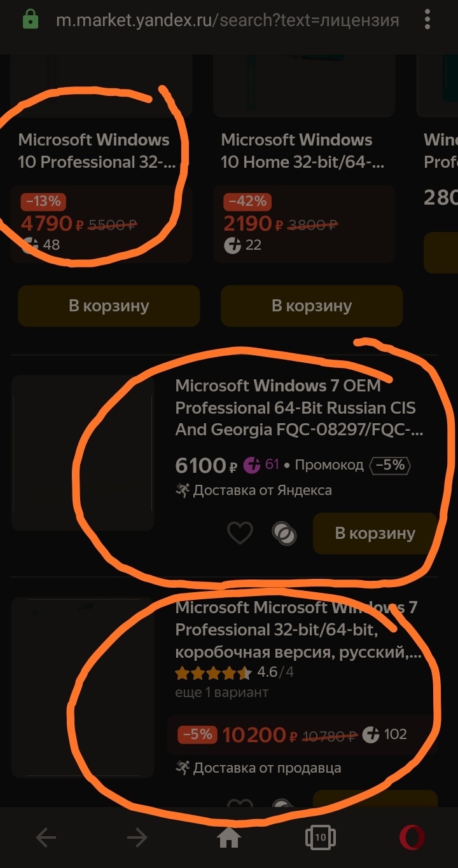Tap the address bar URL field
This screenshot has width=458, height=868.
pos(227,20)
